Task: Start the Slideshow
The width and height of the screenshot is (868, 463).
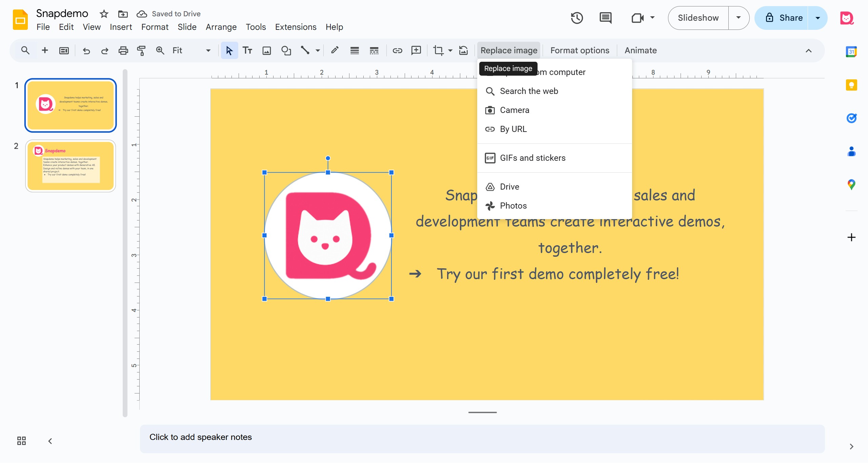Action: pos(698,18)
